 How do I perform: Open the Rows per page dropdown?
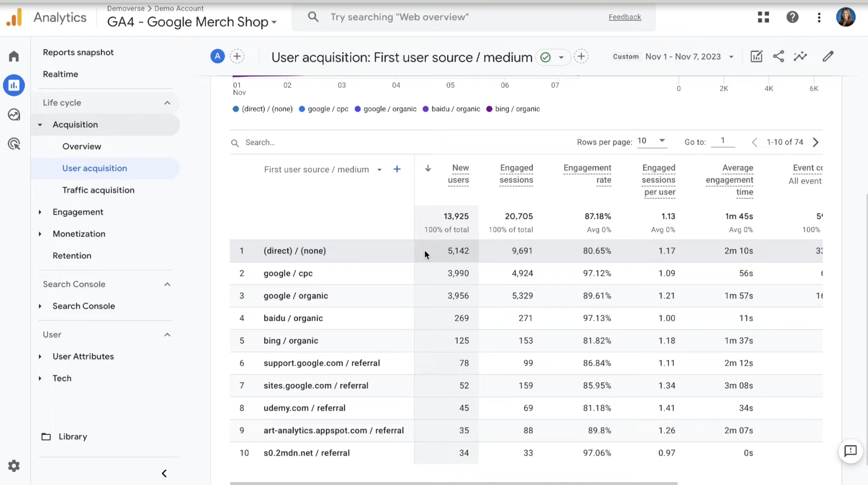click(x=651, y=141)
